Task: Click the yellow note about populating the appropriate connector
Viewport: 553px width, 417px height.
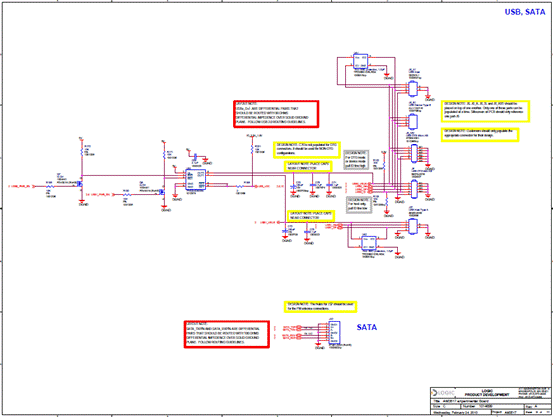Action: pos(480,135)
